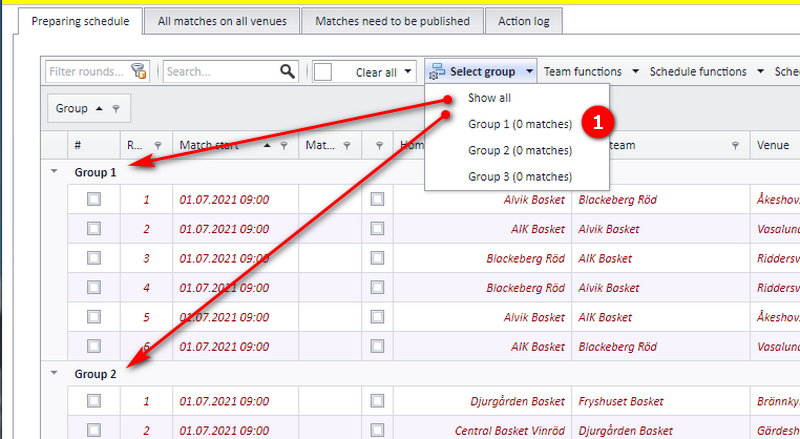Click the # column header
This screenshot has height=439, width=800.
[94, 145]
